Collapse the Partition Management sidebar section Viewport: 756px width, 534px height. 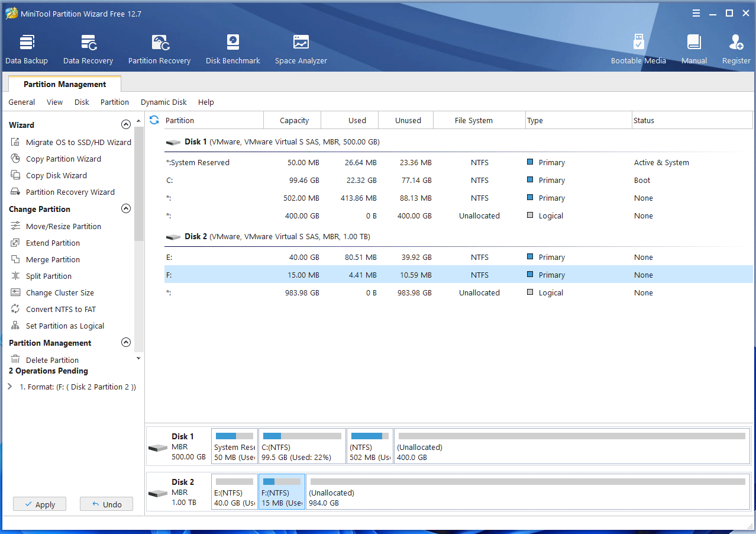click(x=125, y=343)
